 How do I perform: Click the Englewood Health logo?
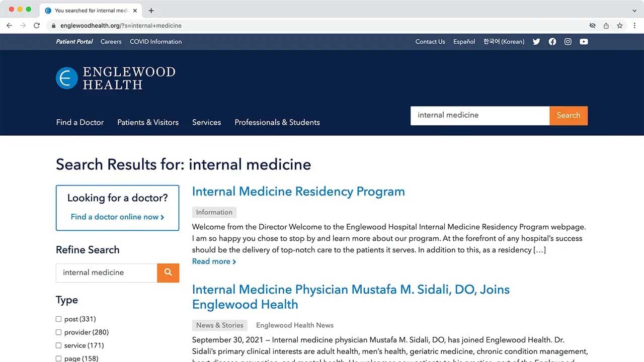click(116, 78)
